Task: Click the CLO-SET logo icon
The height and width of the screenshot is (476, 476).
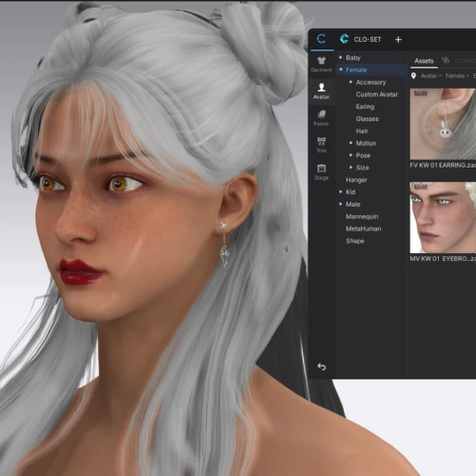Action: (345, 39)
